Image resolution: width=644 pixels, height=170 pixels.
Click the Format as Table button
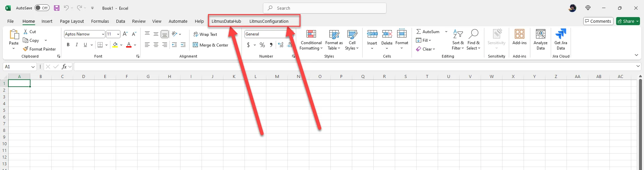point(334,39)
